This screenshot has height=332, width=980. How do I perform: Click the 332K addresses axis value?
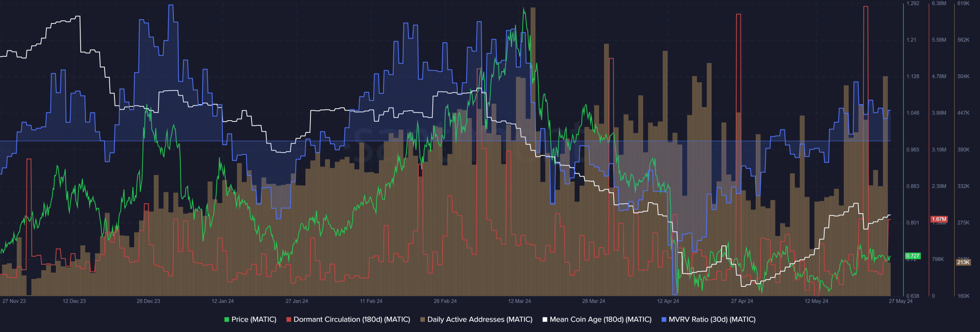coord(964,186)
